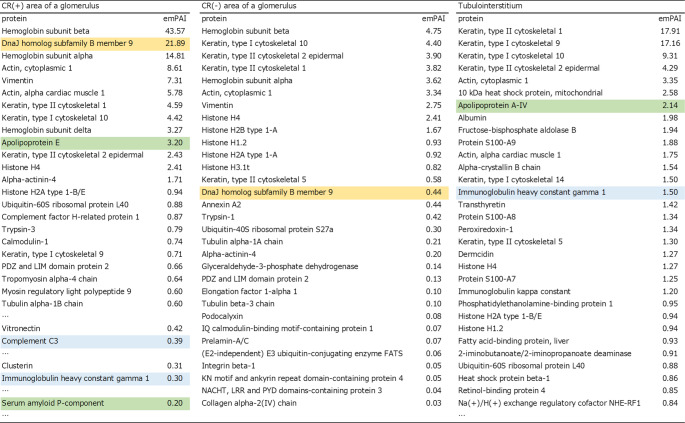Click the CR(-) area of a glomerulus heading
This screenshot has width=685, height=423.
coord(249,6)
